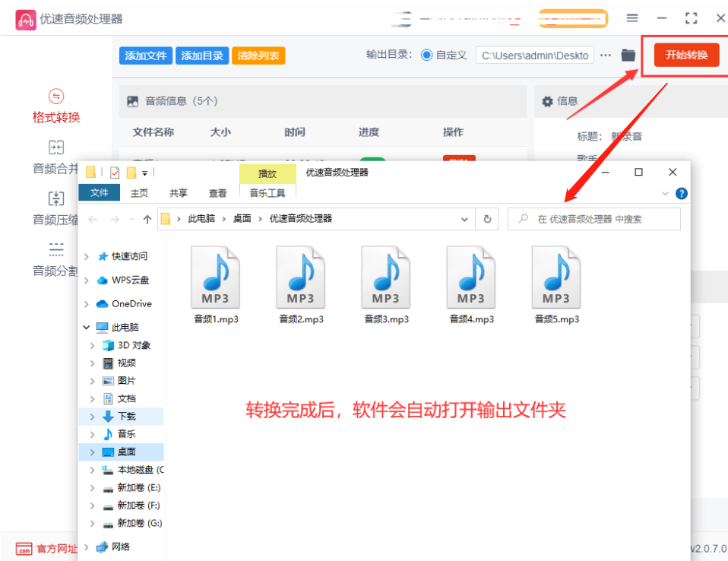Click the 添加文件 add file button

pos(145,55)
